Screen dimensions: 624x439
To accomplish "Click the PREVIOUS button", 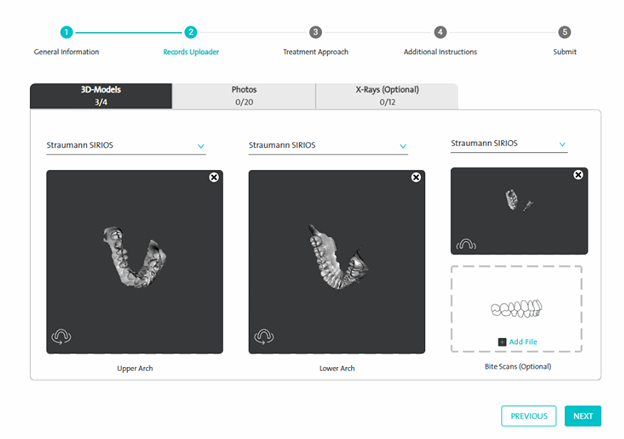I will (528, 416).
